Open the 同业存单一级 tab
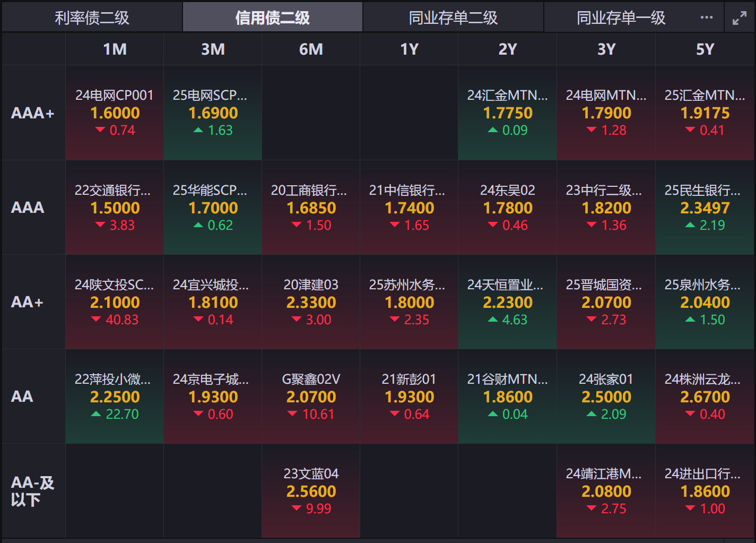The height and width of the screenshot is (543, 756). pyautogui.click(x=621, y=18)
